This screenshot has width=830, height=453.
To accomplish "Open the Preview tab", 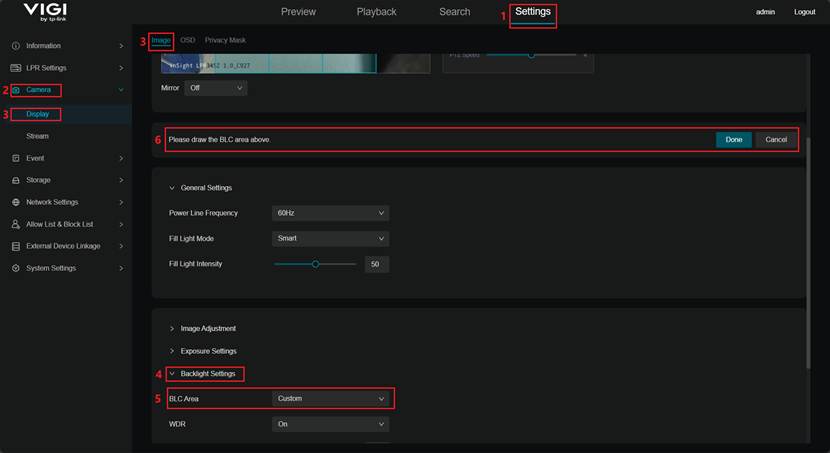I will [x=298, y=12].
